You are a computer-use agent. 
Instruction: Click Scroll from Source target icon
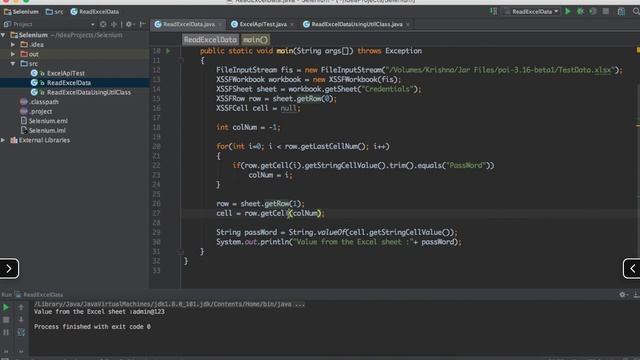tap(103, 24)
